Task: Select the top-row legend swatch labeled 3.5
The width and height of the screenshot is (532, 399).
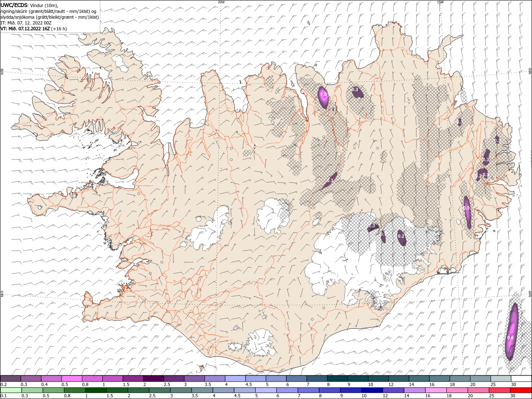Action: pos(214,379)
